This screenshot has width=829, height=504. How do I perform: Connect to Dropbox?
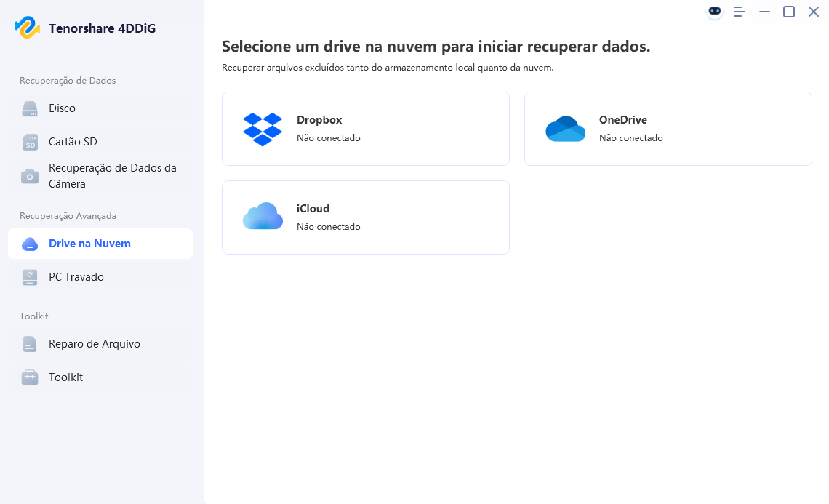coord(365,128)
